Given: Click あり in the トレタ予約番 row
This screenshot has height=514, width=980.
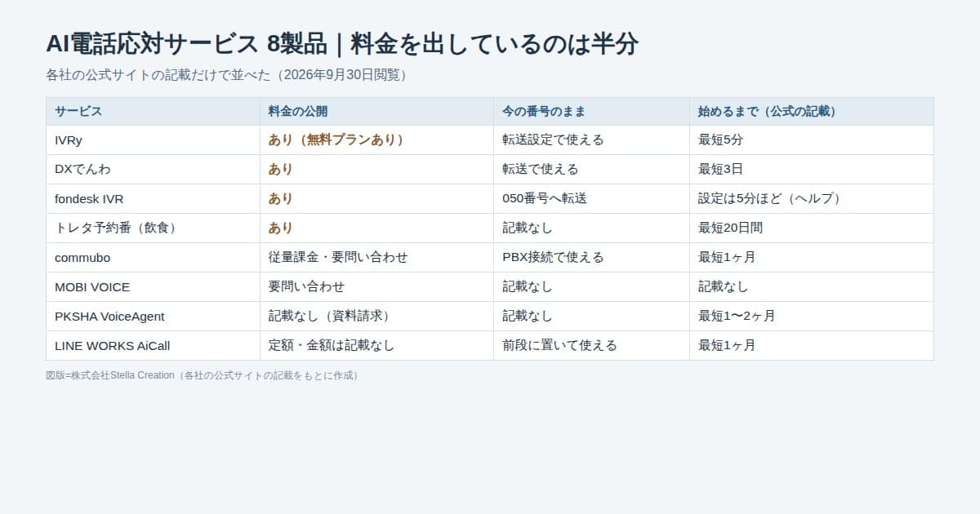Looking at the screenshot, I should (376, 228).
